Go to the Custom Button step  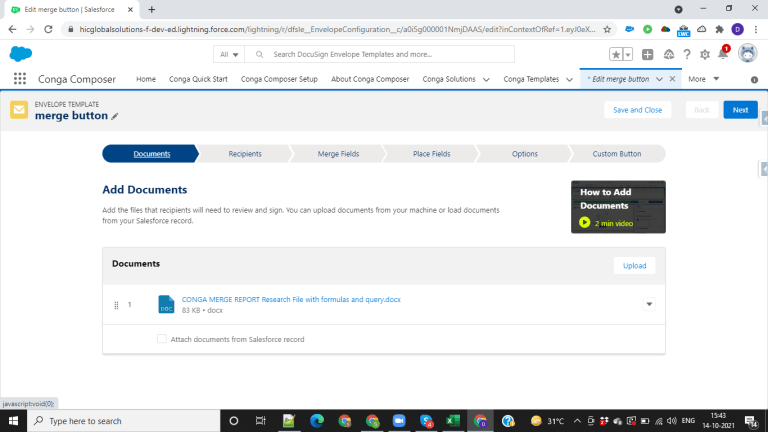tap(617, 154)
